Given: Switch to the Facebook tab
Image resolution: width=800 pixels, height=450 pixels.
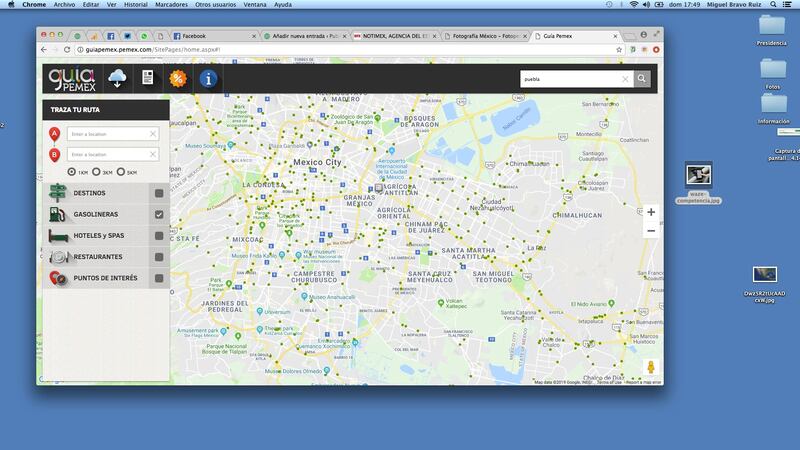Looking at the screenshot, I should pyautogui.click(x=214, y=36).
